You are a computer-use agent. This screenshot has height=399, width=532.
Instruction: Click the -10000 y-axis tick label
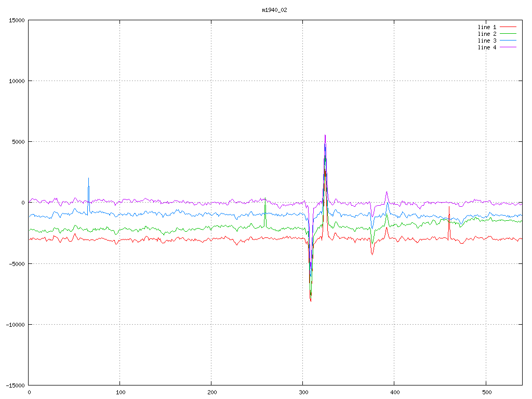pyautogui.click(x=15, y=325)
